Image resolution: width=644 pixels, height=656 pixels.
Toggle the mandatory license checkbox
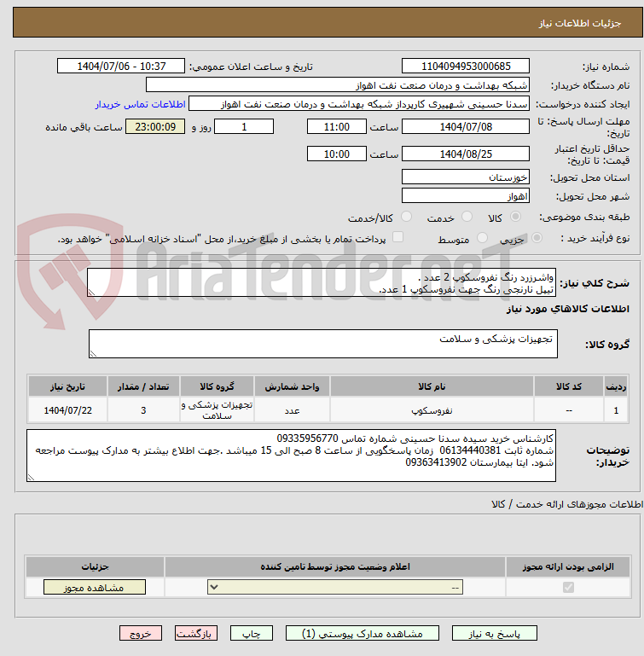coord(568,588)
